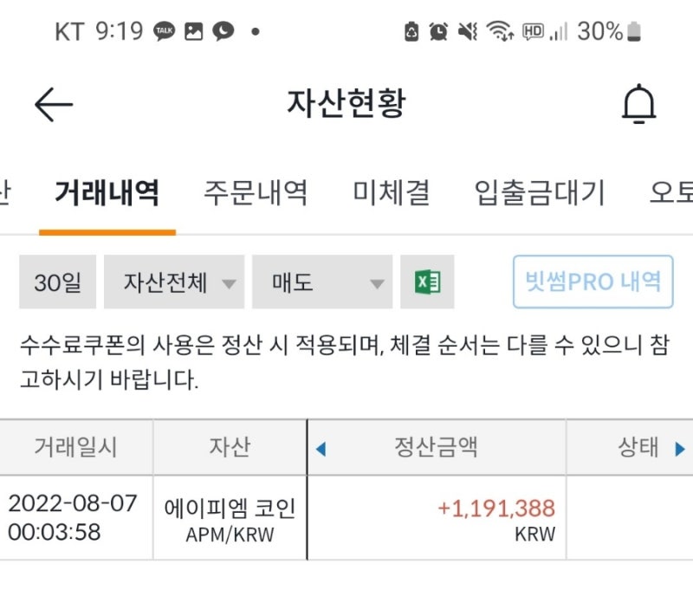The image size is (693, 616).
Task: Switch to the 주문내역 tab
Action: click(x=256, y=193)
